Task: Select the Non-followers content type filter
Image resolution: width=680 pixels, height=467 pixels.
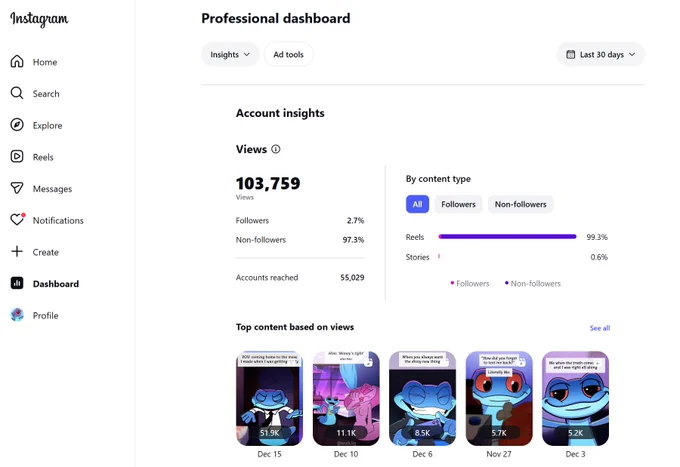Action: pyautogui.click(x=520, y=204)
